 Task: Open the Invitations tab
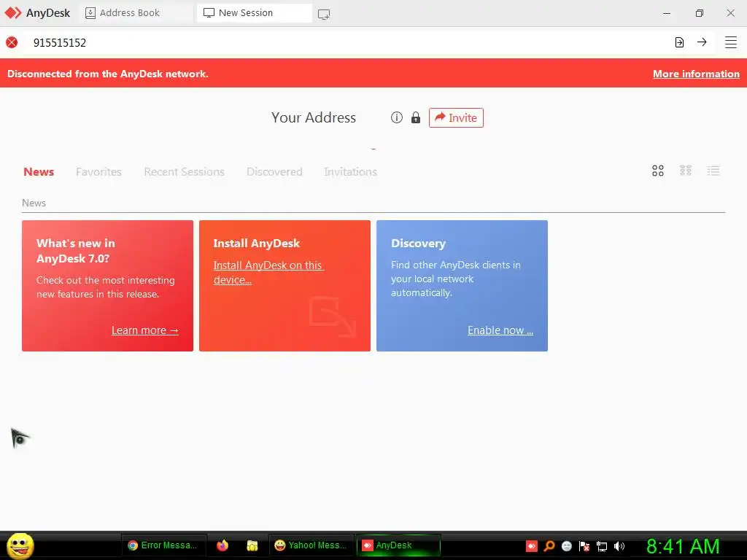point(351,172)
